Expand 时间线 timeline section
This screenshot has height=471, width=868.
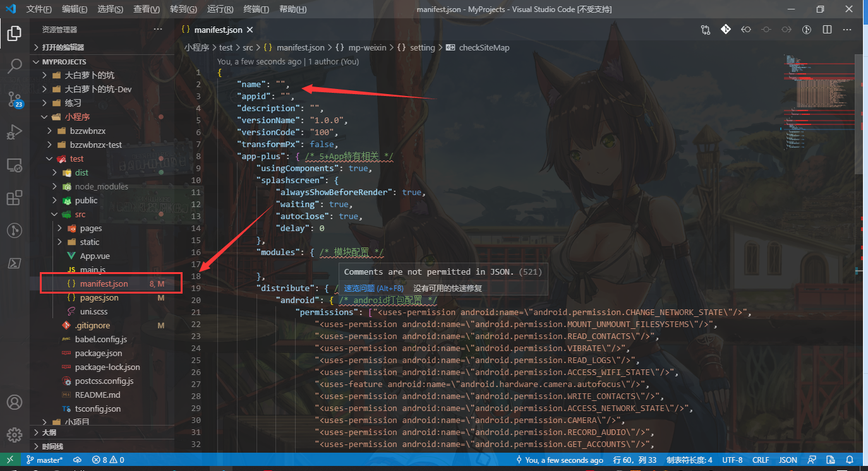102,446
